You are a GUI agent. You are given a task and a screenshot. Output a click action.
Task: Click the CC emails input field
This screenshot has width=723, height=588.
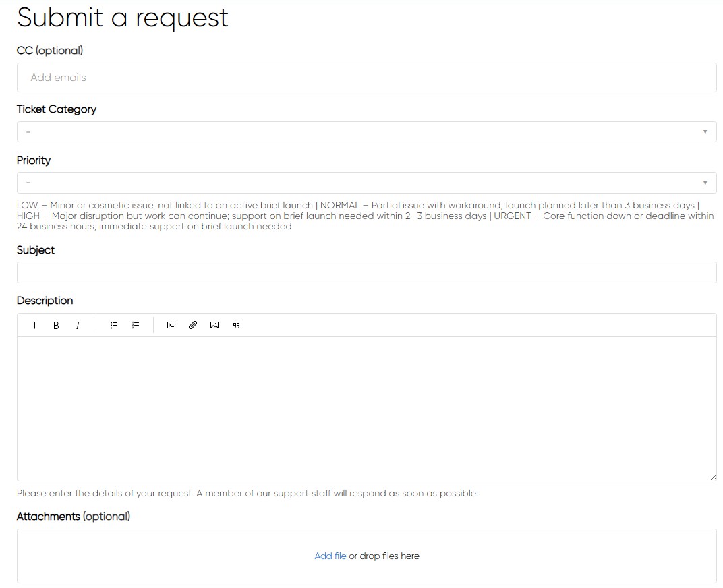click(x=366, y=78)
